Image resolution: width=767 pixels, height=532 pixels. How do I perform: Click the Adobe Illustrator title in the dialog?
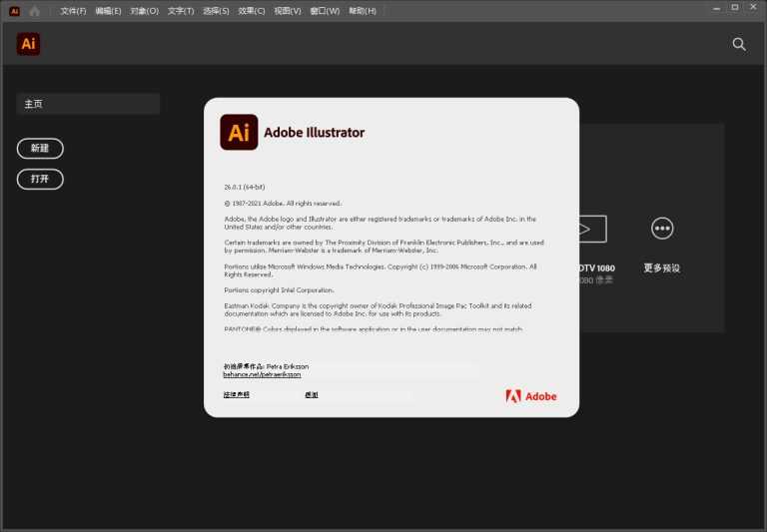(314, 133)
